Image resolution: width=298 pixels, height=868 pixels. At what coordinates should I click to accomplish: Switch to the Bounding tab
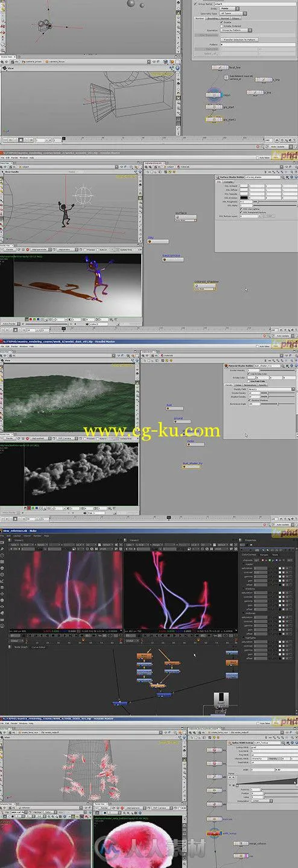click(x=212, y=19)
